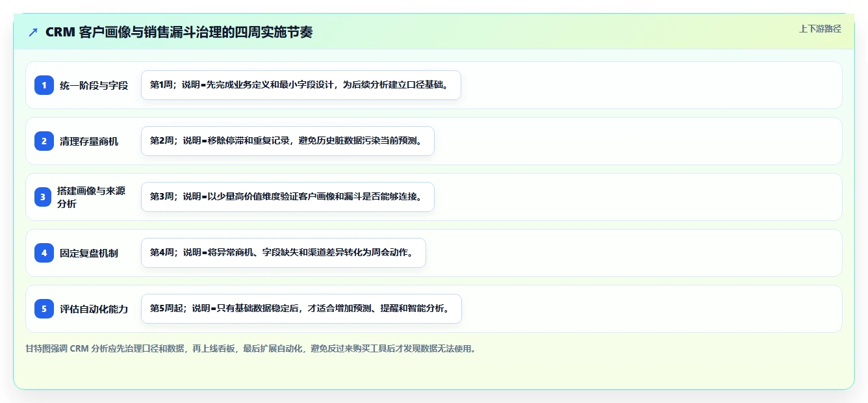The image size is (868, 403).
Task: Click the title CRM 客户画像与销售漏斗治理的四周实施节奏
Action: click(179, 32)
